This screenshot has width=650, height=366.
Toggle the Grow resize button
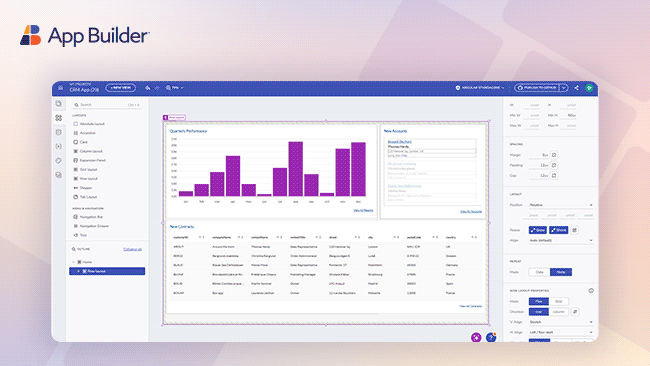(x=538, y=230)
